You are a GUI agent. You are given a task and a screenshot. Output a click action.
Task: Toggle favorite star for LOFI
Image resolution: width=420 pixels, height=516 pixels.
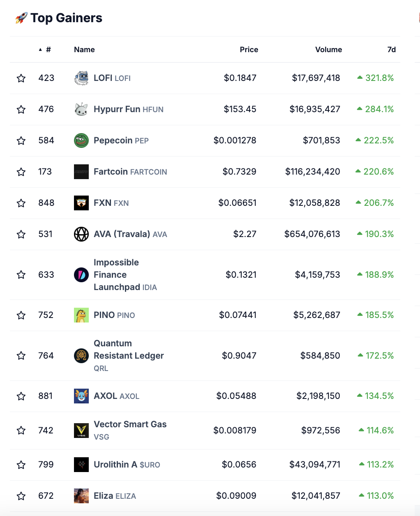[21, 78]
